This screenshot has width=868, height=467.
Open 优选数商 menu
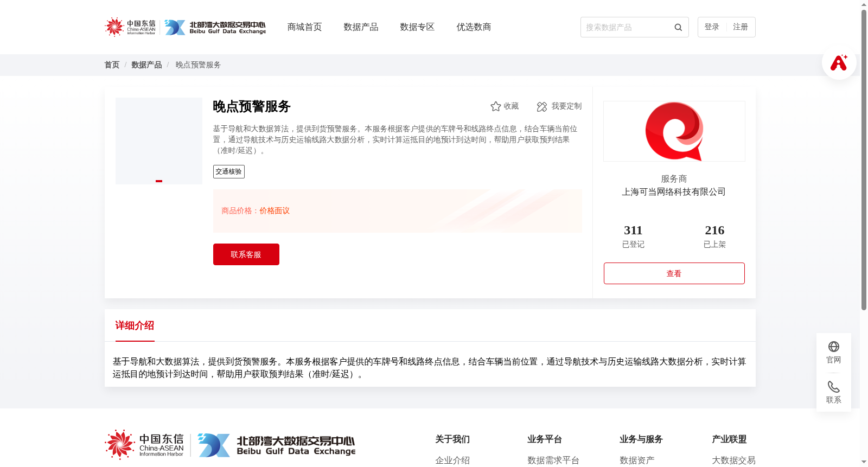click(x=474, y=27)
